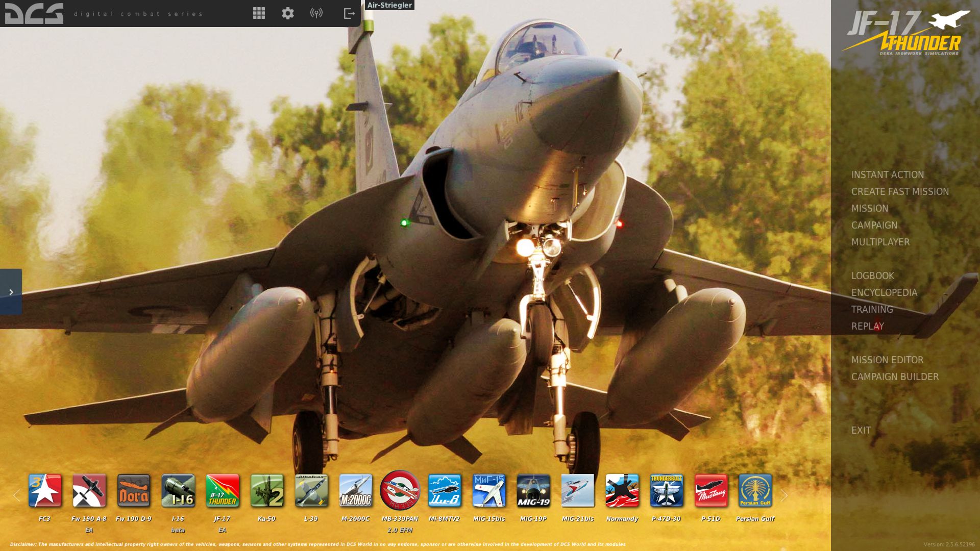The image size is (980, 551).
Task: Click the DCS logo top left
Action: (x=34, y=13)
